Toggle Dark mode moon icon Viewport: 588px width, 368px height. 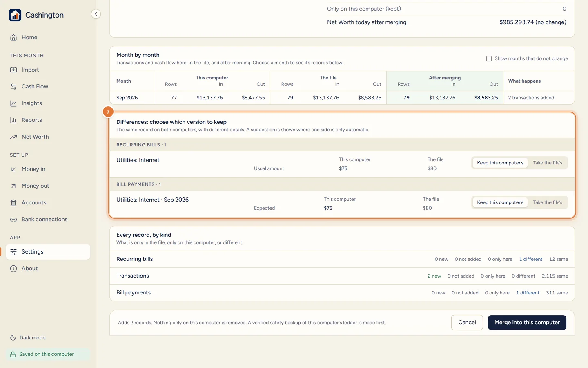(x=13, y=338)
